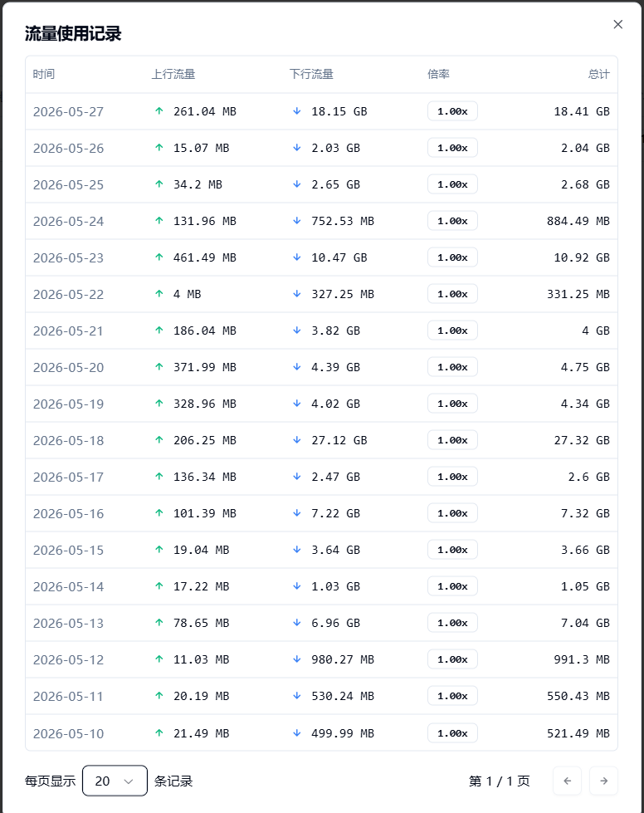The image size is (644, 813).
Task: Click the total value 4 GB for 2026-05-21
Action: tap(595, 331)
